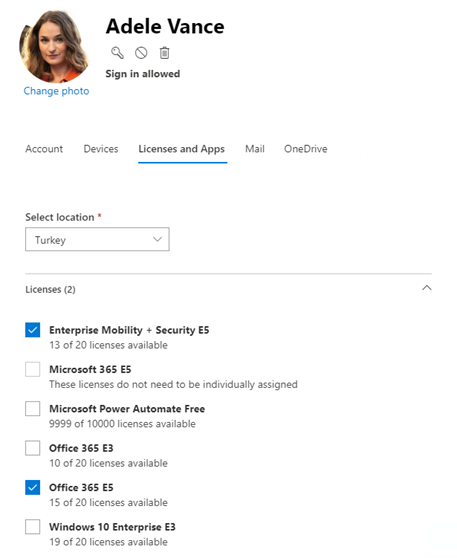Check the Office 365 E3 license
Screen dimensions: 457x558
[x=32, y=448]
